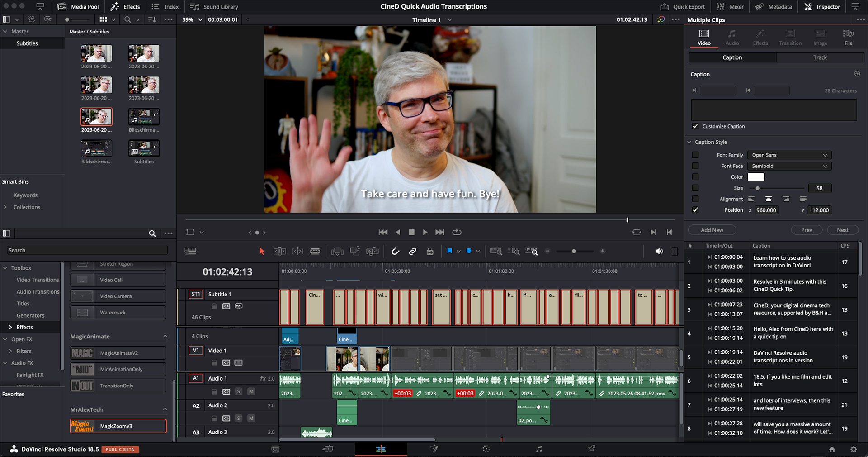Toggle the position lock padlock icon
This screenshot has width=868, height=457.
coord(430,251)
